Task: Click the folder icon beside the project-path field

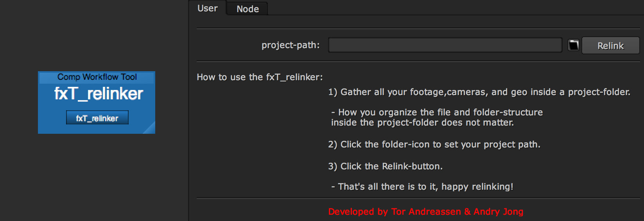Action: point(573,45)
